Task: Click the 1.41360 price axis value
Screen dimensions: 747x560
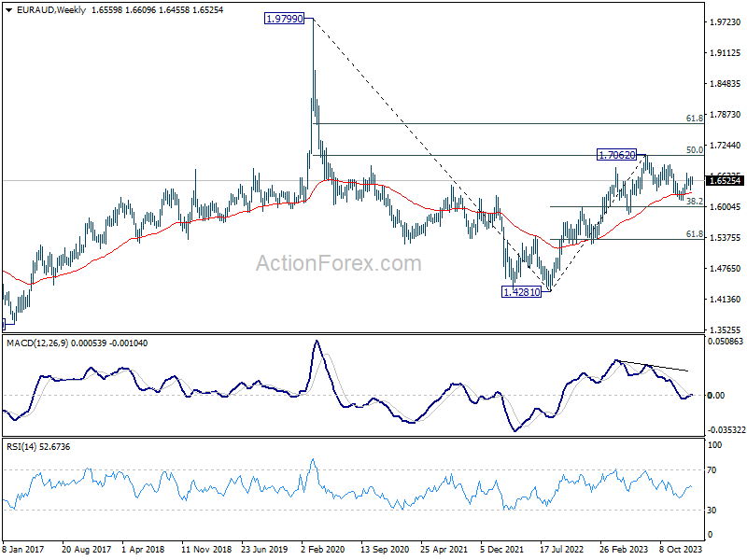Action: (x=726, y=299)
